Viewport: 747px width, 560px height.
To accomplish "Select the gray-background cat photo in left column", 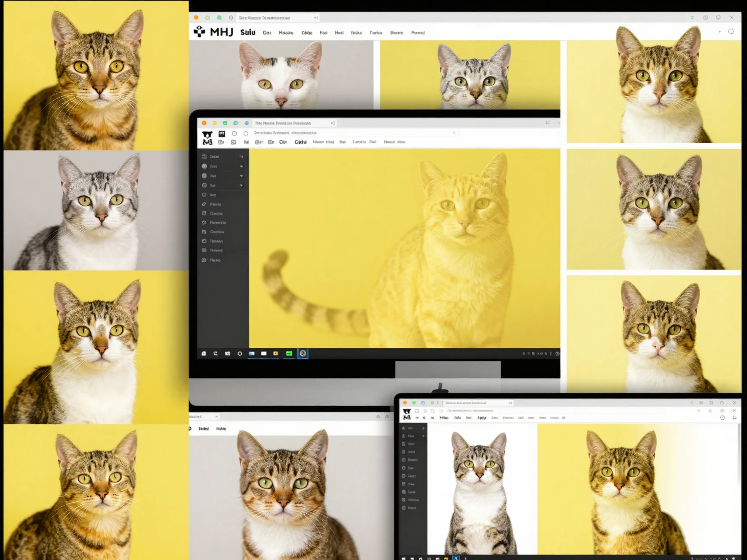I will (96, 210).
